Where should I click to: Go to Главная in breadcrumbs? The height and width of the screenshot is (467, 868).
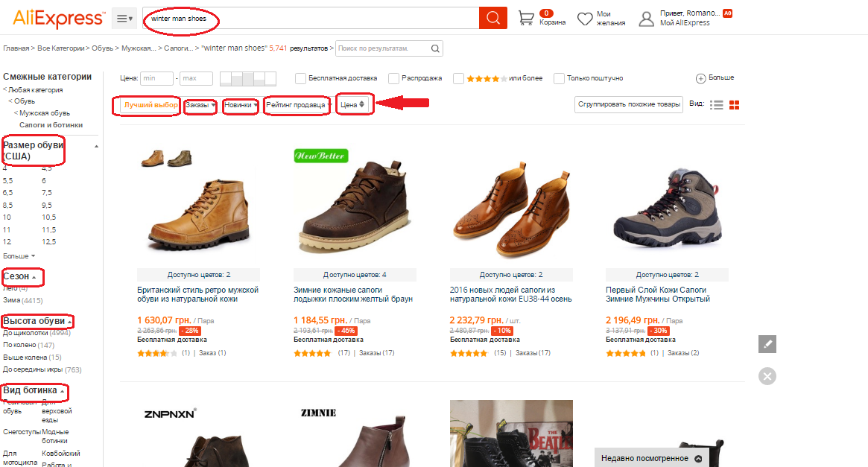(x=16, y=48)
